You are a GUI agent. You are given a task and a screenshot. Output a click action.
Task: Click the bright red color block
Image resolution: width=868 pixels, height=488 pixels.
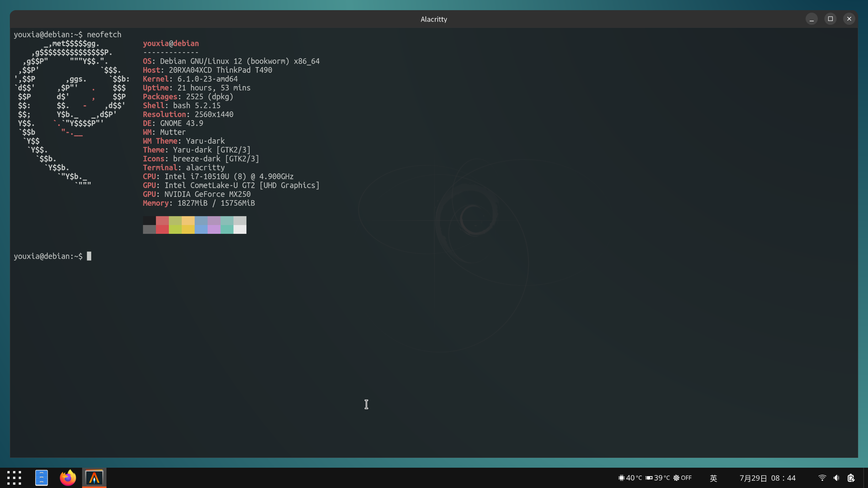coord(162,229)
